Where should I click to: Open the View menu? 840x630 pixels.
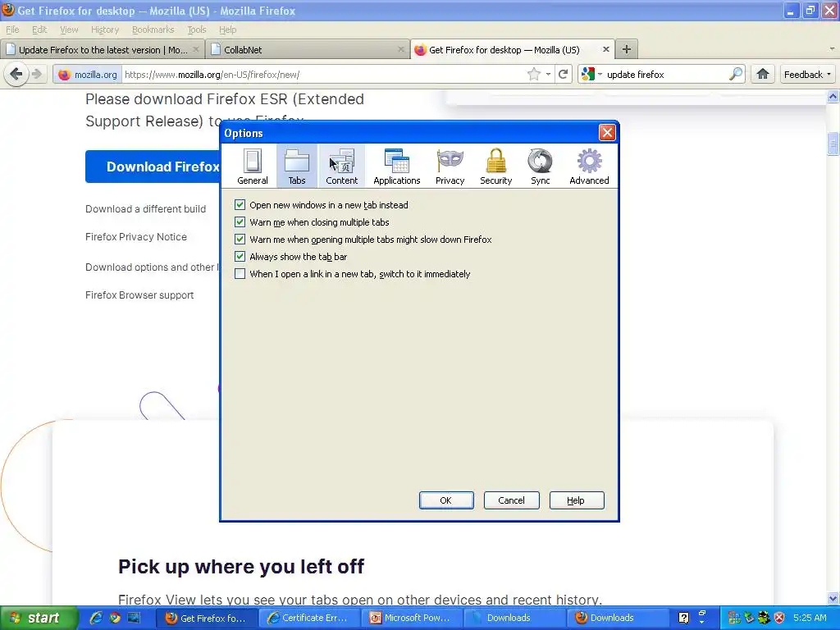pos(69,30)
